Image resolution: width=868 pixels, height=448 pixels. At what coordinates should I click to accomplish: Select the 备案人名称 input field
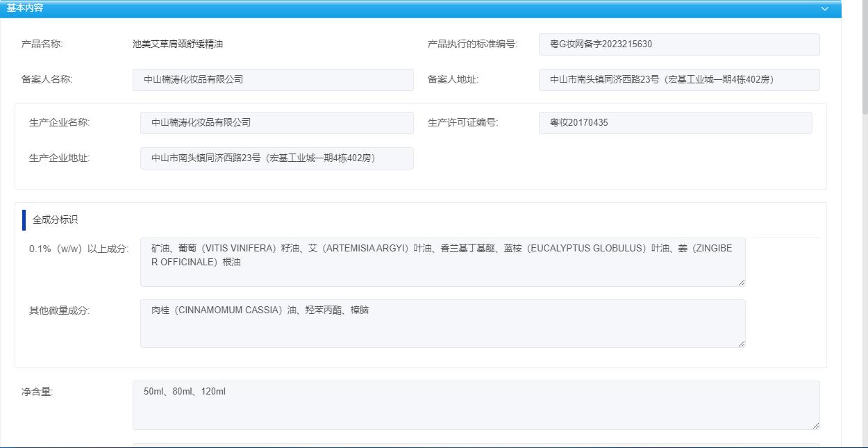[x=272, y=80]
